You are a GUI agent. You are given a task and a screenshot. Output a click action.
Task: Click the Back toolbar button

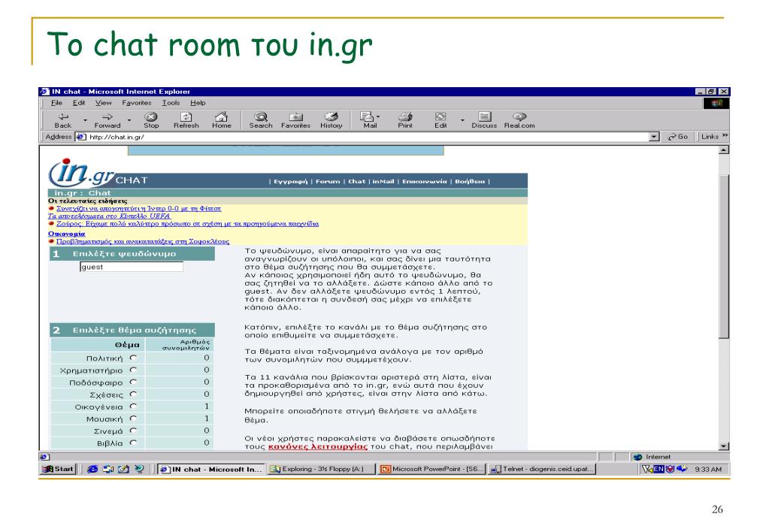click(x=63, y=120)
